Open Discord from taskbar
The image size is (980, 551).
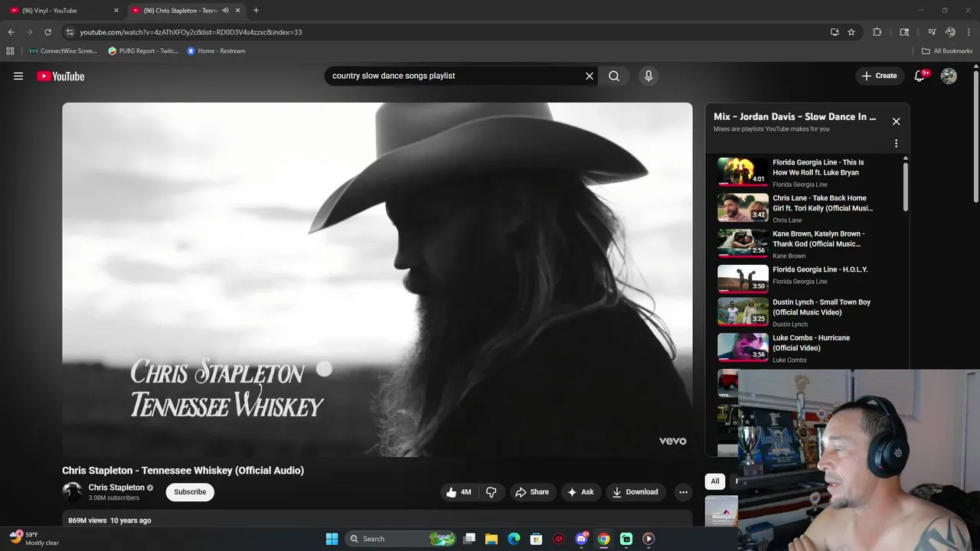coord(581,539)
